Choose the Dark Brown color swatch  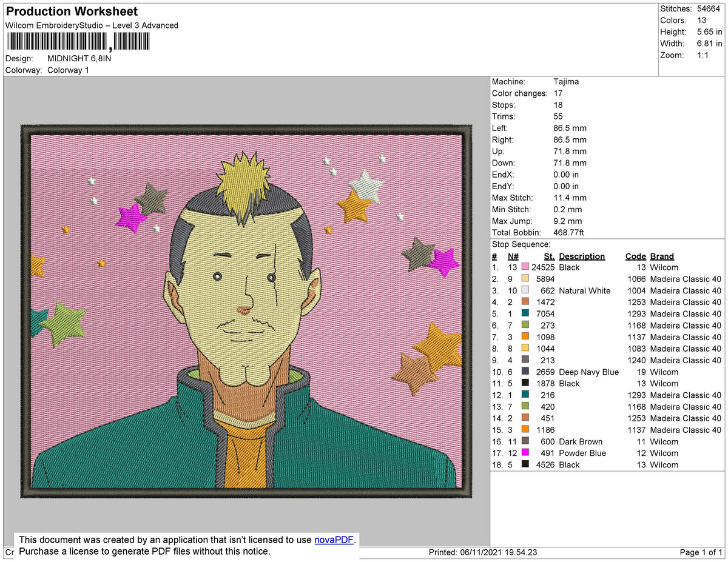coord(525,441)
